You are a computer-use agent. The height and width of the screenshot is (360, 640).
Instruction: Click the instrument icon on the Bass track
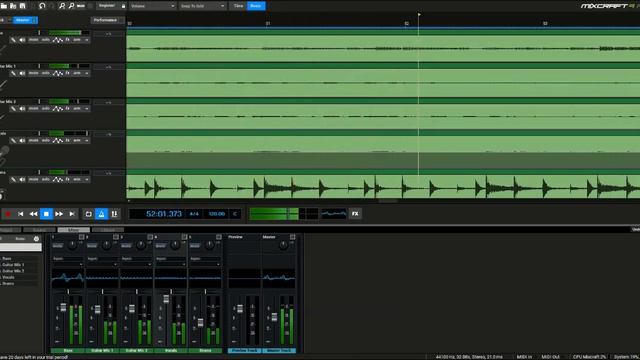click(x=13, y=40)
